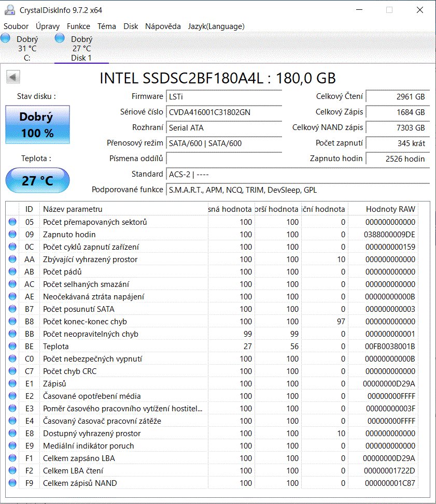Screen dimensions: 436x504
Task: Click the blue dot beside Počet chyb CRC
Action: (11, 371)
